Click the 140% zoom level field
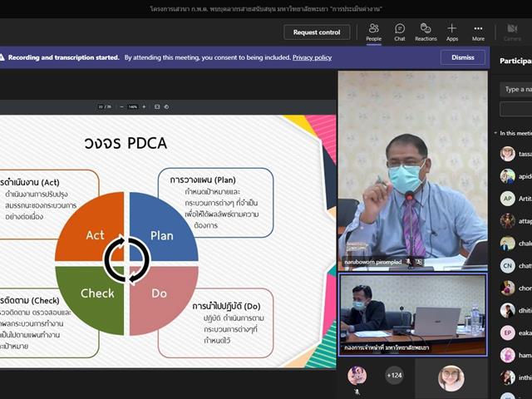This screenshot has width=532, height=399. [x=133, y=107]
